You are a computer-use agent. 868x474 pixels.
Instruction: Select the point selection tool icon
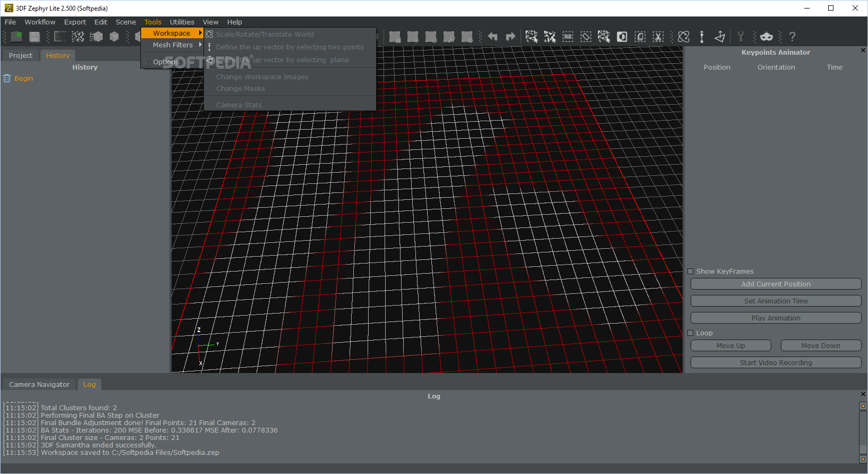point(550,37)
